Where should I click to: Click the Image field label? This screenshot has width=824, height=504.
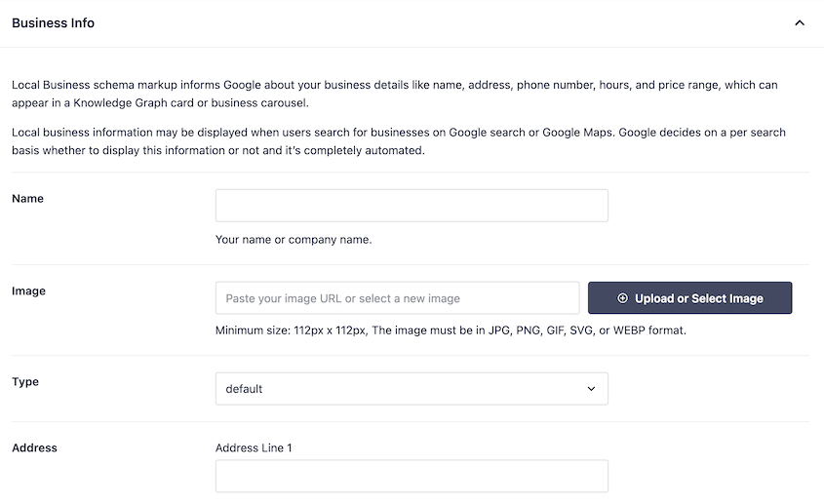click(x=28, y=291)
